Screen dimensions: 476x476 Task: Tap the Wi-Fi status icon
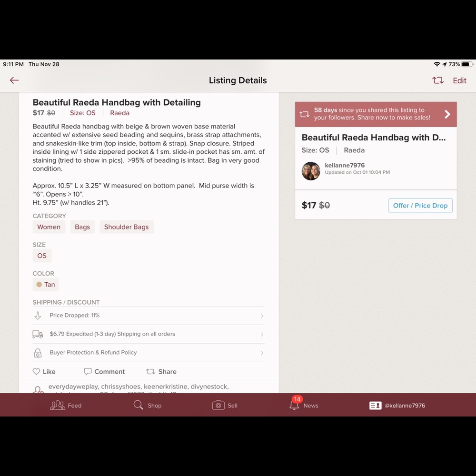coord(437,64)
